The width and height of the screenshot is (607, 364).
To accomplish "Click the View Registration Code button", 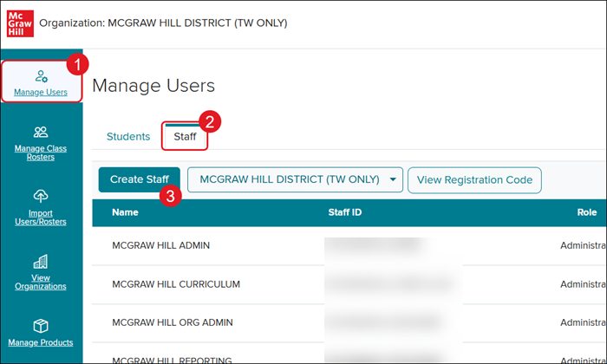I will point(474,179).
